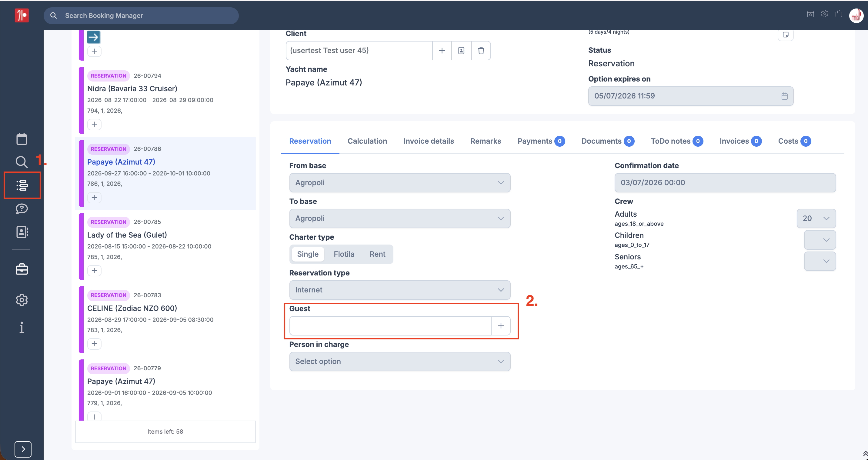Screen dimensions: 868x460
Task: Open Papaye (Azimut 47) reservation 26-00786
Action: pos(121,162)
